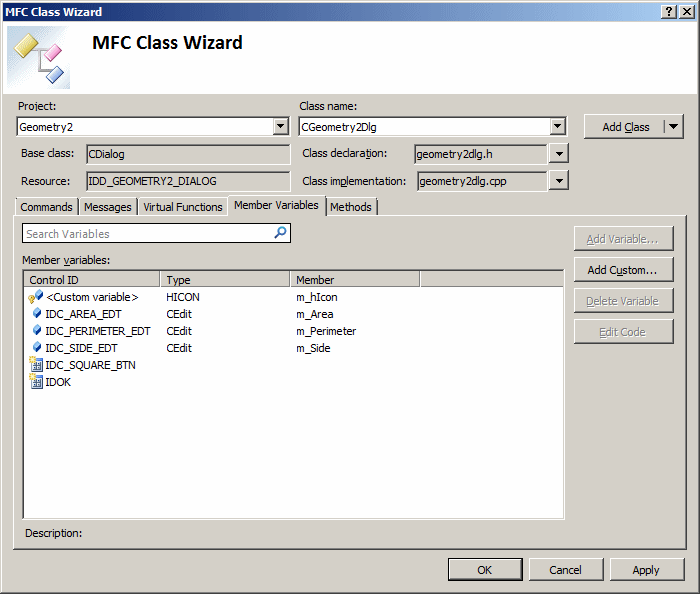Sort by the Type column header
The image size is (700, 594).
click(x=225, y=279)
